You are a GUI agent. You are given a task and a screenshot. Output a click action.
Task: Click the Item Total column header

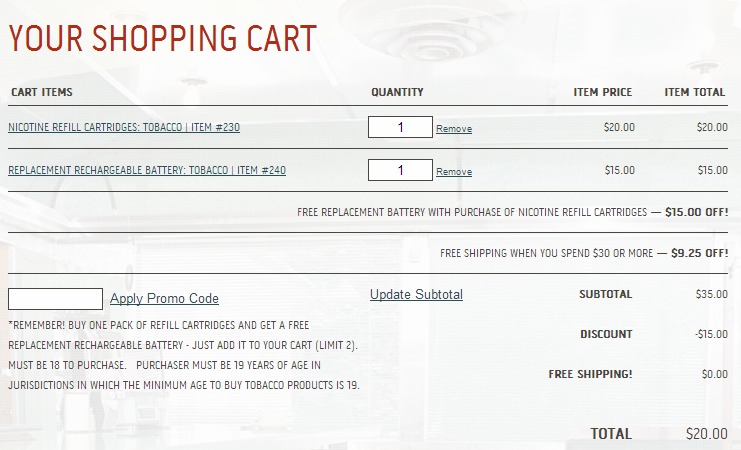tap(695, 92)
